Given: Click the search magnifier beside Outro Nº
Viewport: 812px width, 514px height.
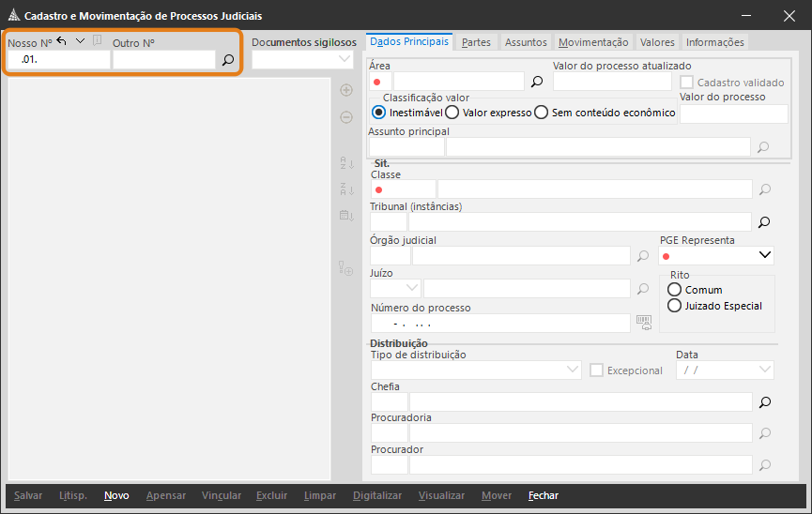Looking at the screenshot, I should (x=227, y=60).
